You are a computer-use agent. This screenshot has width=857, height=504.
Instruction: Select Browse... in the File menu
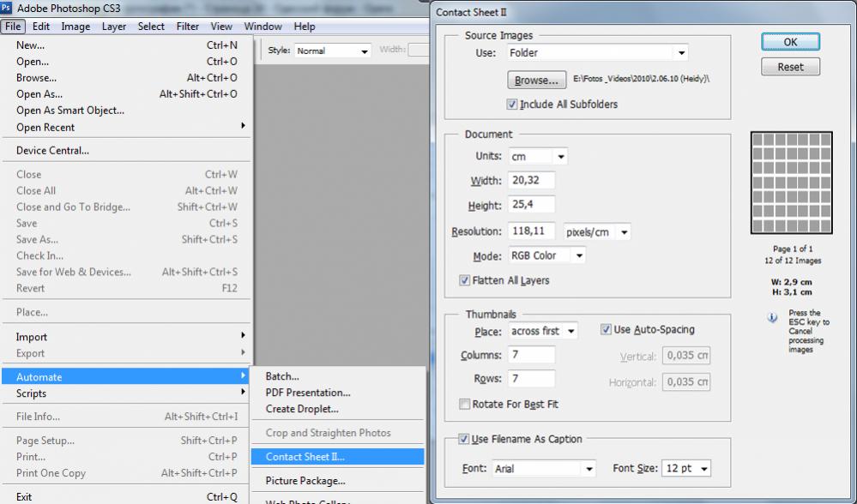126,78
